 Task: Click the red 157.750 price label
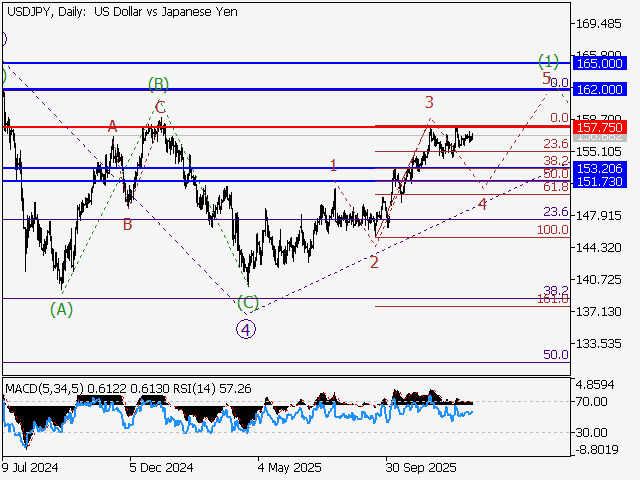[600, 128]
